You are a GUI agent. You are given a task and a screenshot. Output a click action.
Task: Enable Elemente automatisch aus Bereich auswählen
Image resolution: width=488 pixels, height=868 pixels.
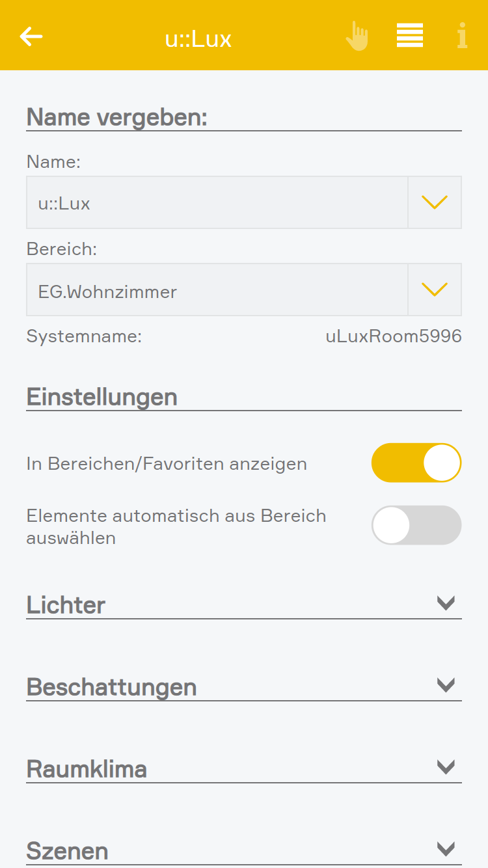point(416,525)
